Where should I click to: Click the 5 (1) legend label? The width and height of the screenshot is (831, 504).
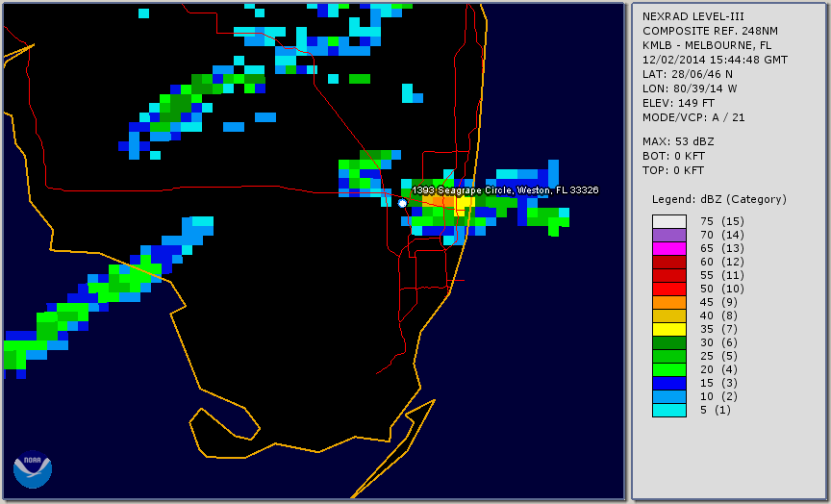click(x=715, y=410)
